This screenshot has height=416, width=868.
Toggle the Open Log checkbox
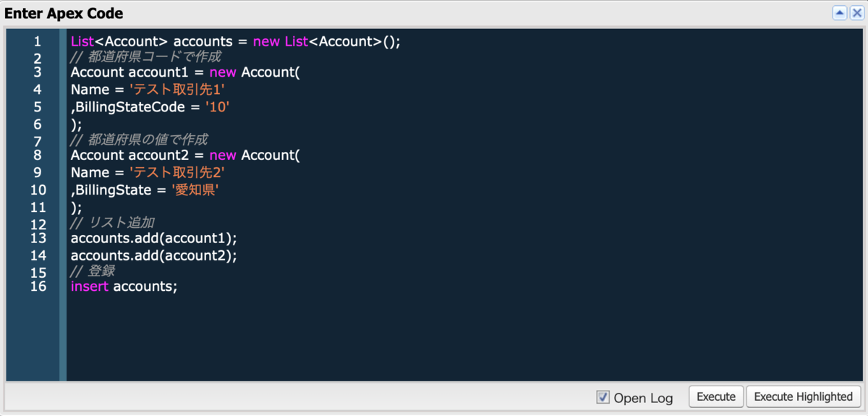603,396
